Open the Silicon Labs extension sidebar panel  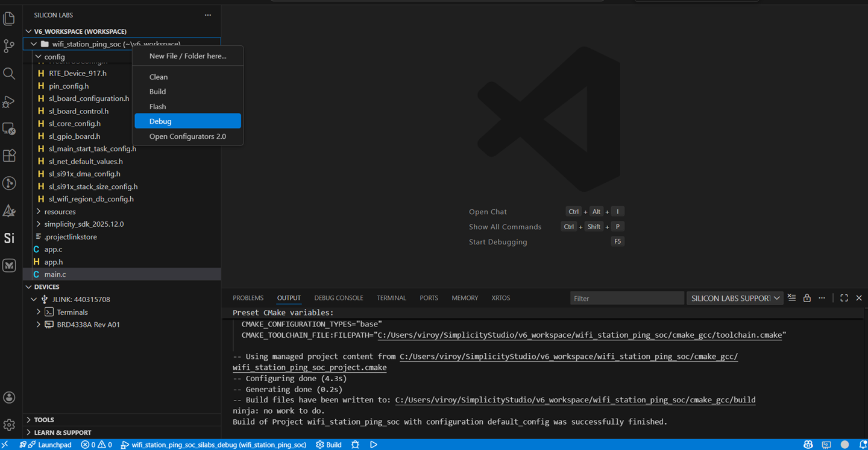[9, 238]
